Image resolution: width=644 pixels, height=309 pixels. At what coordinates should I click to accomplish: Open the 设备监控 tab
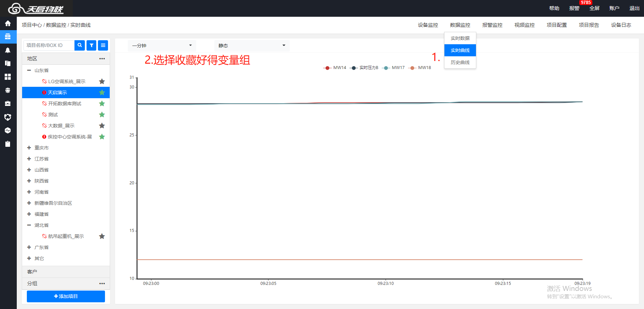coord(428,25)
